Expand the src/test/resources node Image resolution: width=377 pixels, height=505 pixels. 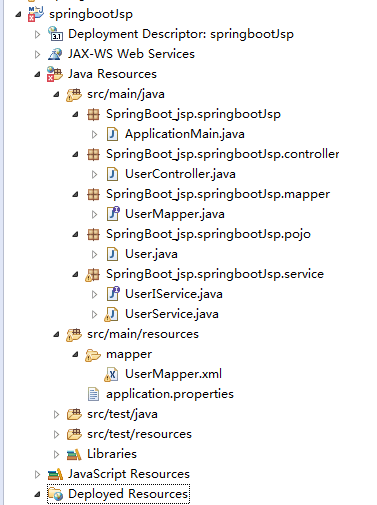[56, 434]
